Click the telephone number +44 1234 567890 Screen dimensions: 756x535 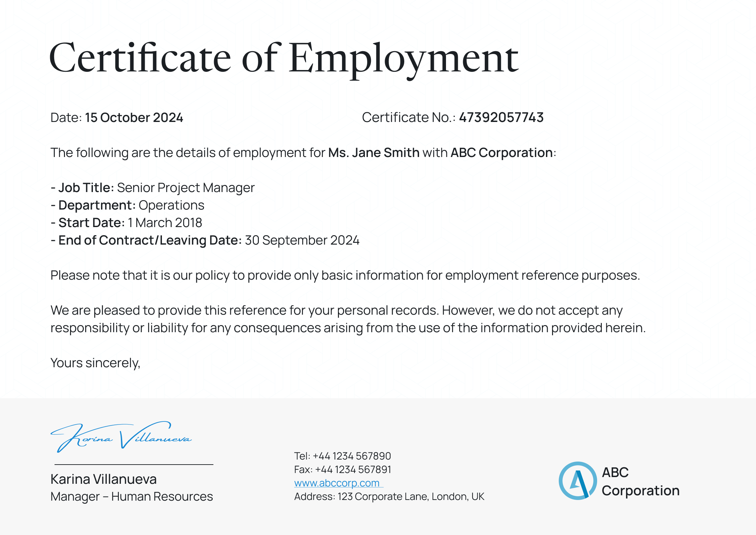[342, 456]
